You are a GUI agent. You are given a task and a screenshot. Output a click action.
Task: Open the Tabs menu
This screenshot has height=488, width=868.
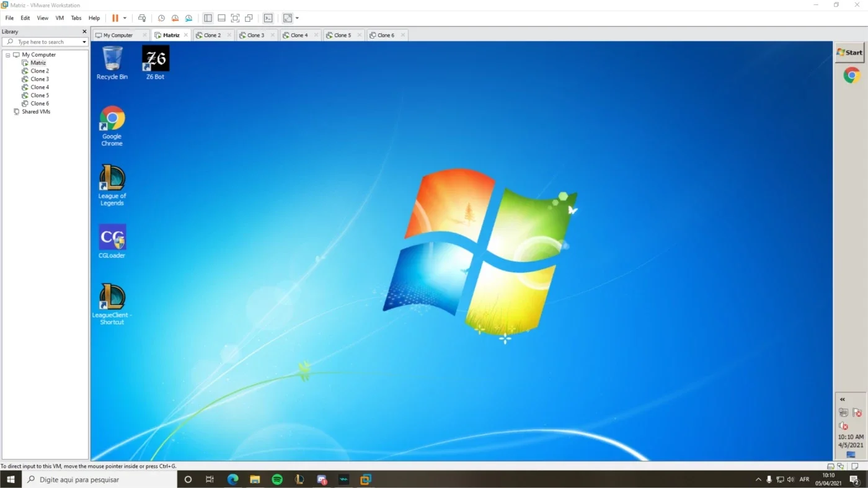pos(76,18)
